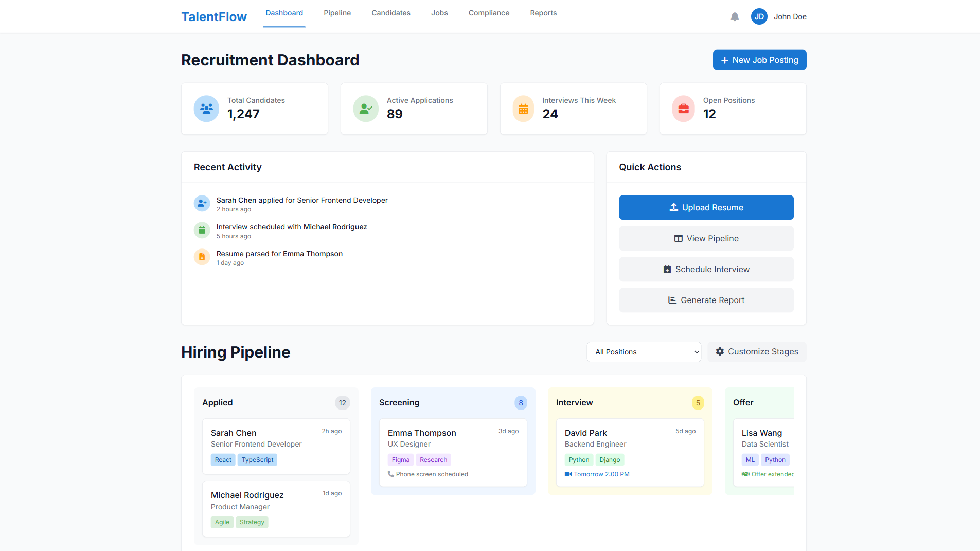This screenshot has height=551, width=980.
Task: Click the JD avatar icon
Action: pyautogui.click(x=759, y=16)
